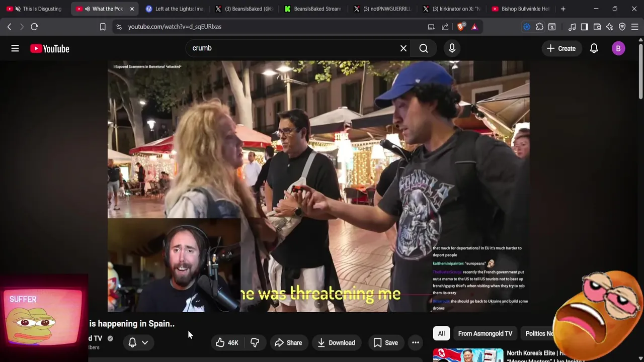Open Brave Shields lion icon
The image size is (644, 362).
click(460, 27)
